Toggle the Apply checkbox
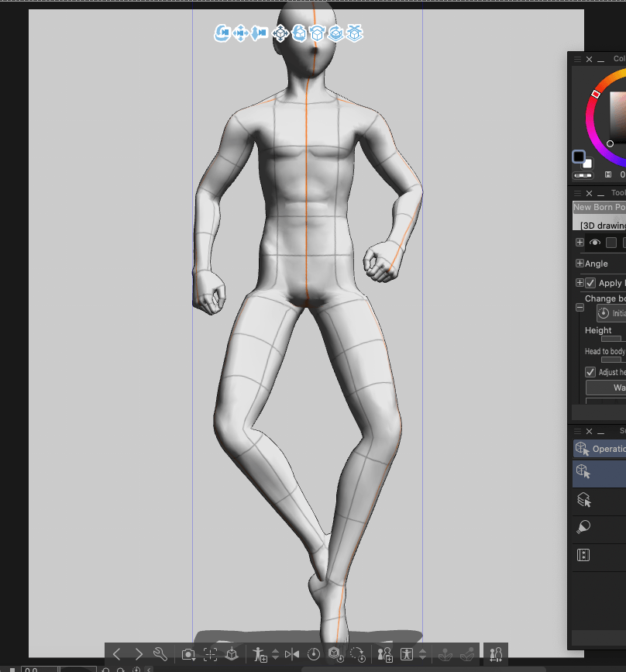This screenshot has height=672, width=626. coord(590,283)
